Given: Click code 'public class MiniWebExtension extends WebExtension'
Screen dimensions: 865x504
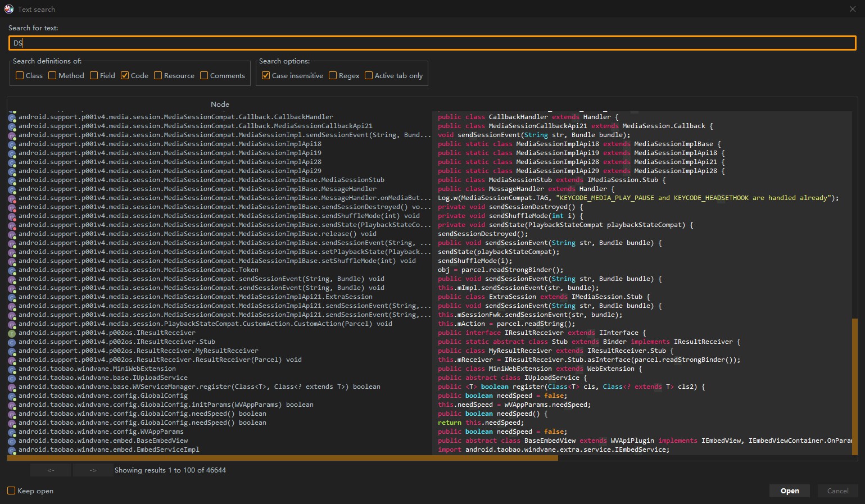Looking at the screenshot, I should [x=540, y=369].
